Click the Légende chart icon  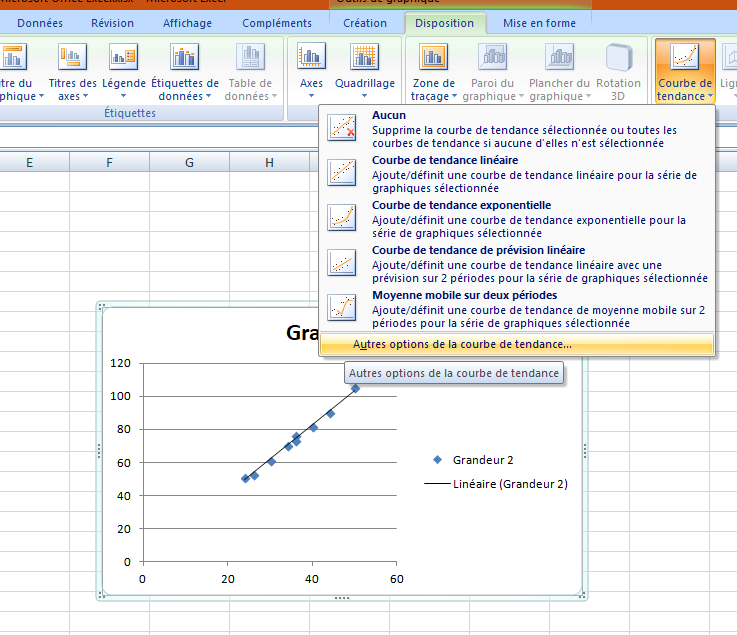[123, 57]
